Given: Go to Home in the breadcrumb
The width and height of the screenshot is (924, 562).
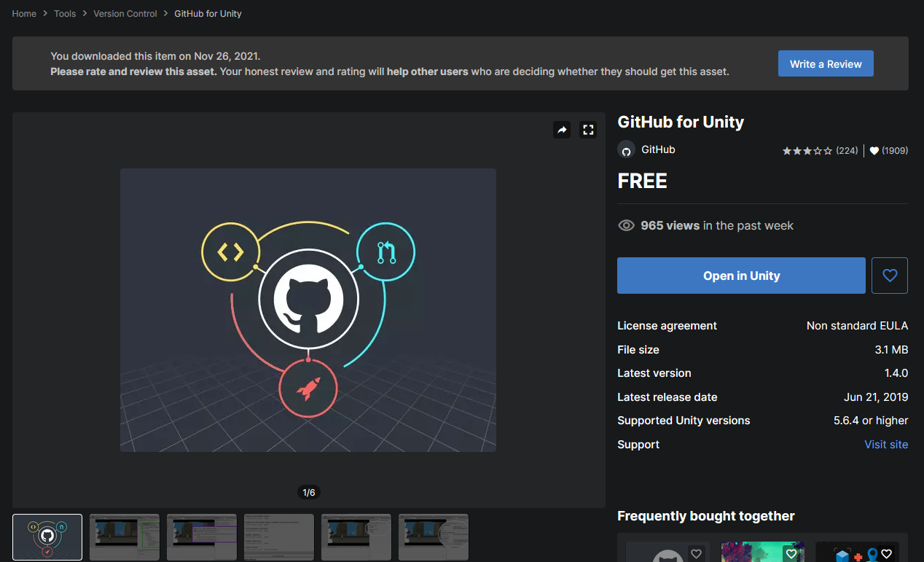Looking at the screenshot, I should [24, 13].
